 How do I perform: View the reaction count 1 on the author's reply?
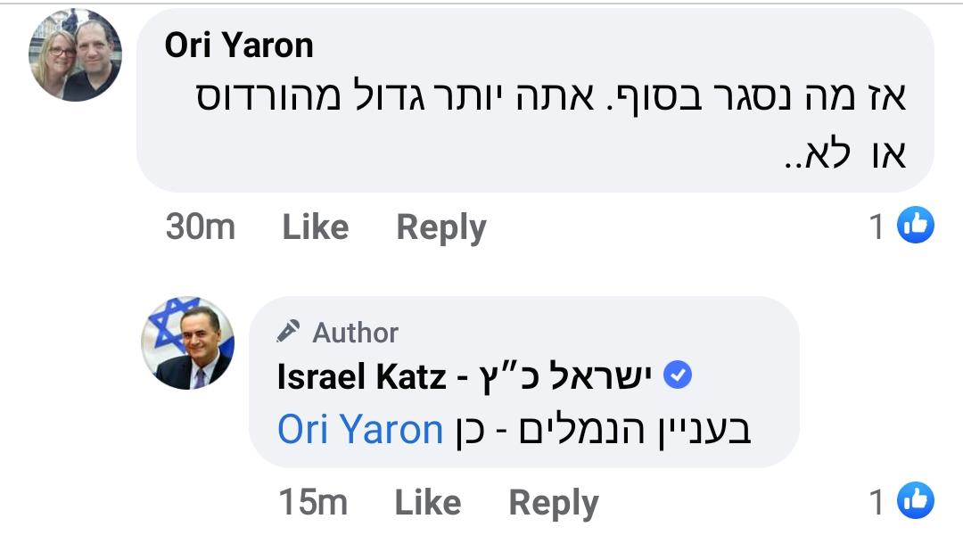pyautogui.click(x=877, y=503)
